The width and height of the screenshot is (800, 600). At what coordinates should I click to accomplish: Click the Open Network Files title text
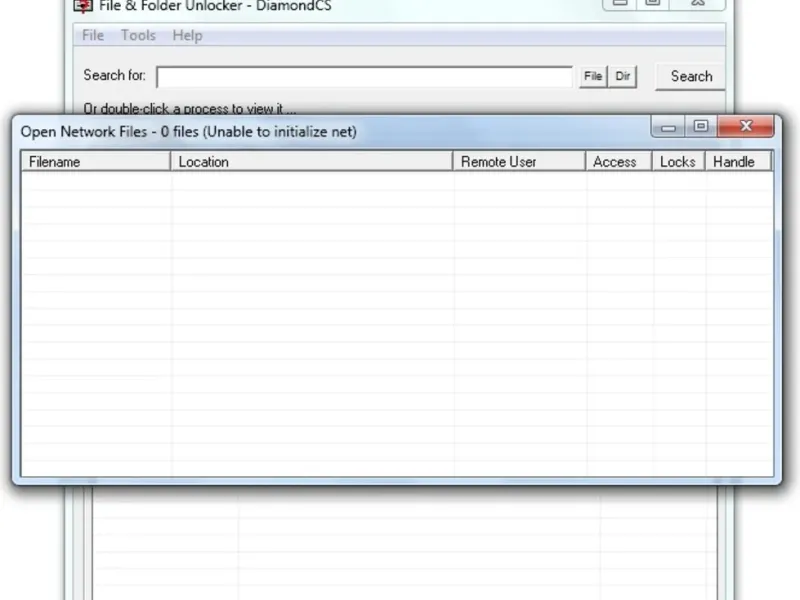[188, 132]
